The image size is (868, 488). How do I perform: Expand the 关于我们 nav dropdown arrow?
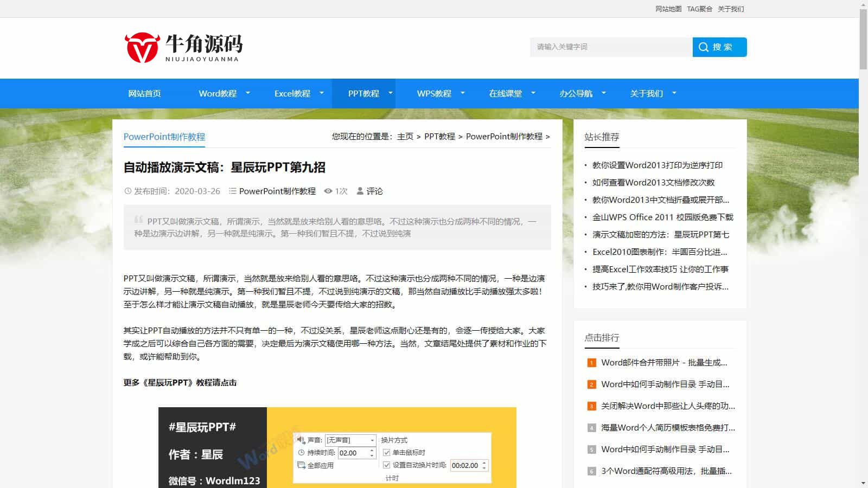click(674, 93)
